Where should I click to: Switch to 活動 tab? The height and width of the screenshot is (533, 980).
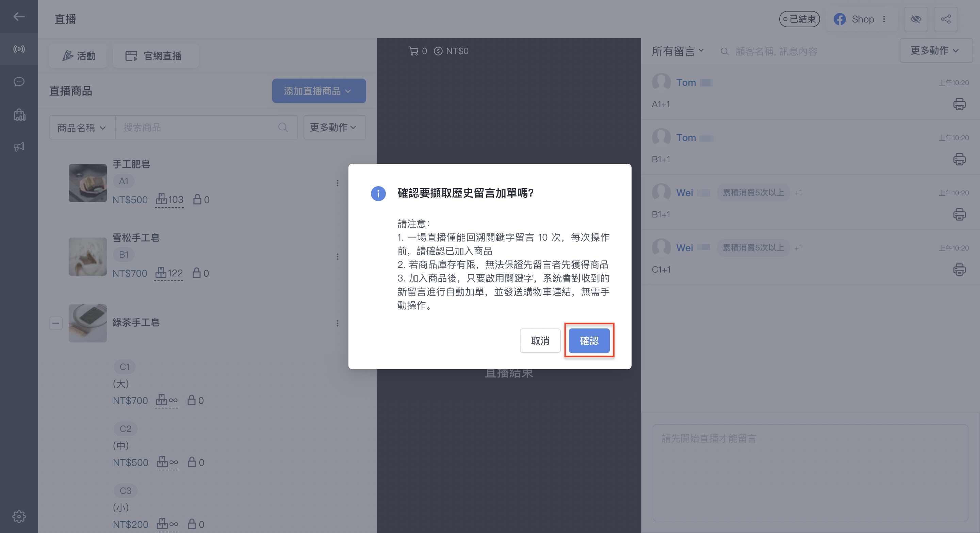(78, 56)
